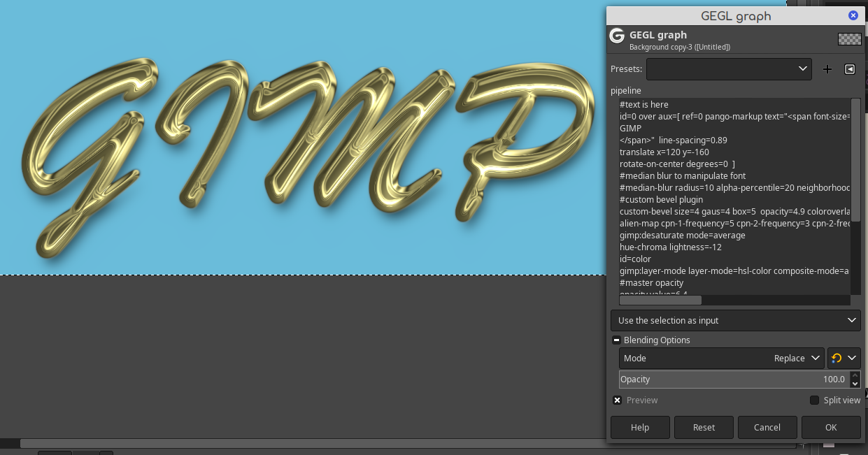Click the Cancel button
The width and height of the screenshot is (868, 455).
pyautogui.click(x=767, y=427)
